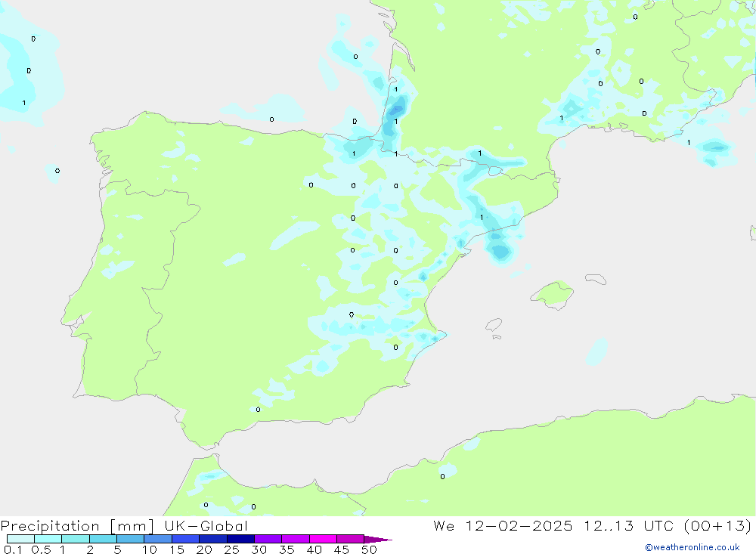Click the 15–20 mm legend color swatch
The height and width of the screenshot is (554, 756).
coord(186,539)
